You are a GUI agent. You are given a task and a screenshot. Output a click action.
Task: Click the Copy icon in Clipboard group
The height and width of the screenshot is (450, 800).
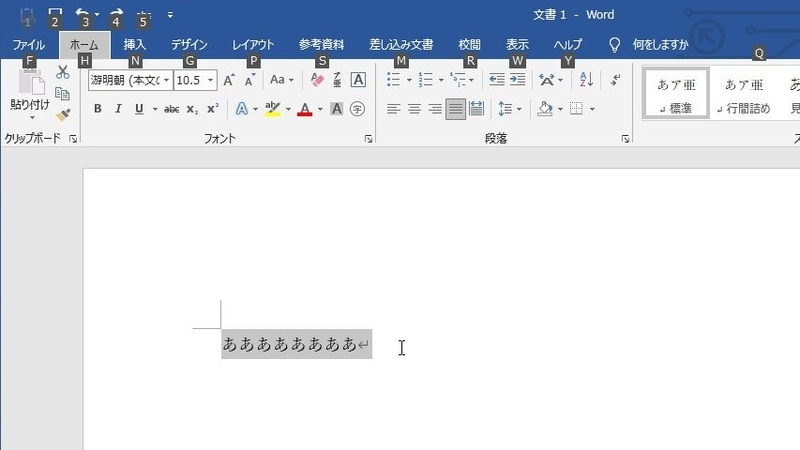tap(62, 94)
